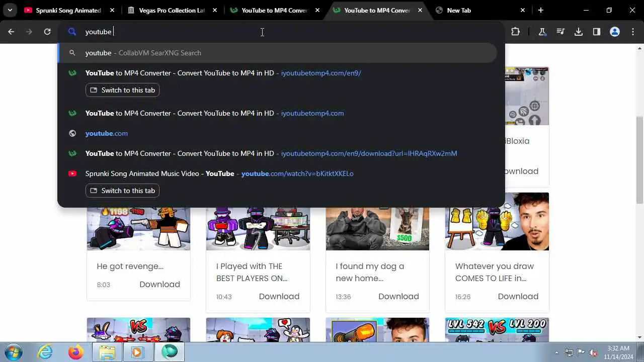
Task: Open He got revenge thumbnail
Action: point(138,228)
